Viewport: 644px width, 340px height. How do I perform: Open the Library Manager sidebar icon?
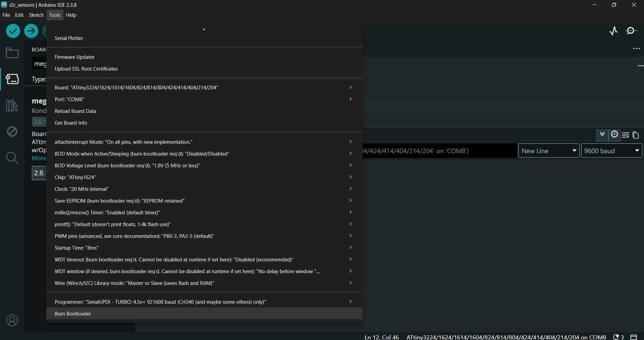[x=12, y=106]
